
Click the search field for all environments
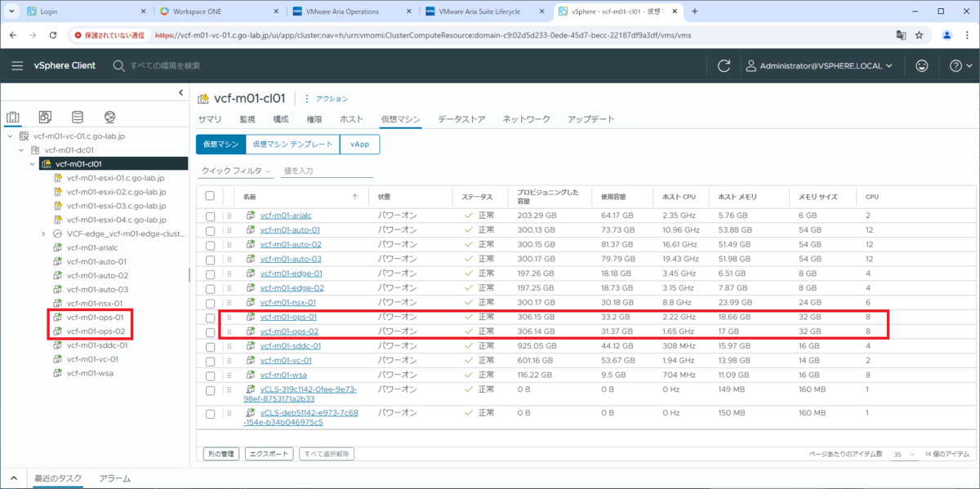165,65
